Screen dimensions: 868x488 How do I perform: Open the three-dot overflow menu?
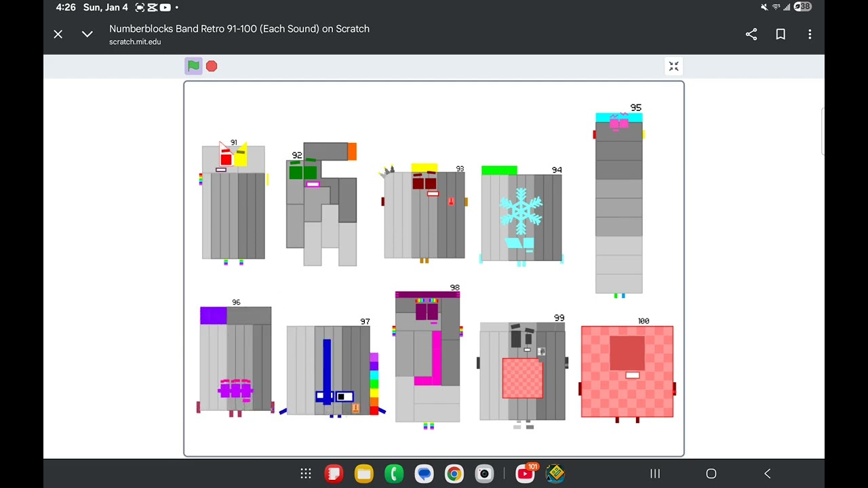[x=810, y=34]
